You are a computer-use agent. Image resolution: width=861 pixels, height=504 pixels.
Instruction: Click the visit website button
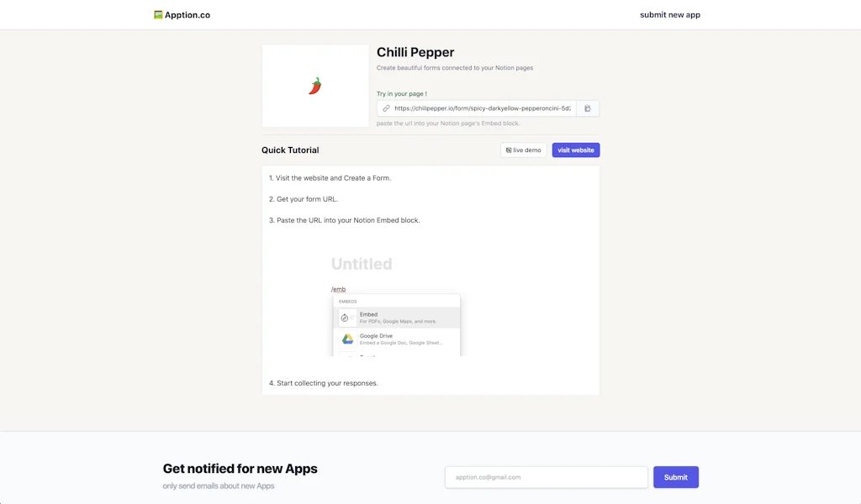pos(575,150)
